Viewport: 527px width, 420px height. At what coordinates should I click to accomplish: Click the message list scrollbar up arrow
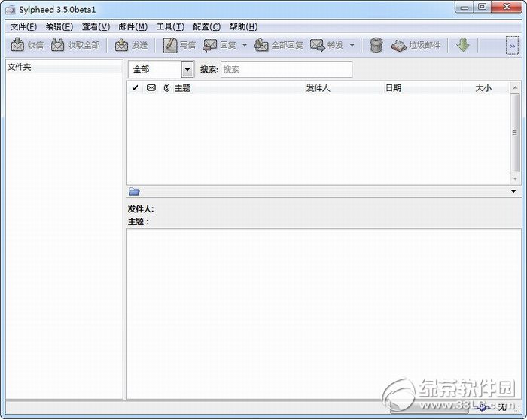click(x=515, y=87)
